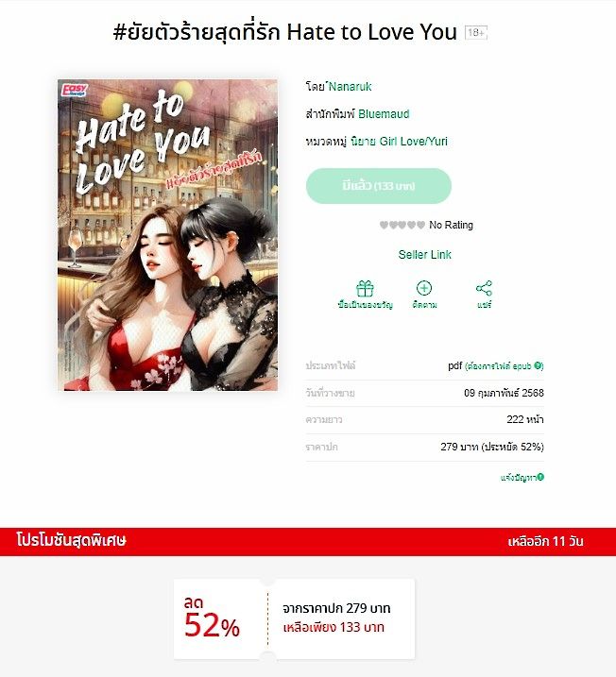The image size is (616, 677).
Task: Click the ต้องการไฟล์ epub request link
Action: point(500,366)
